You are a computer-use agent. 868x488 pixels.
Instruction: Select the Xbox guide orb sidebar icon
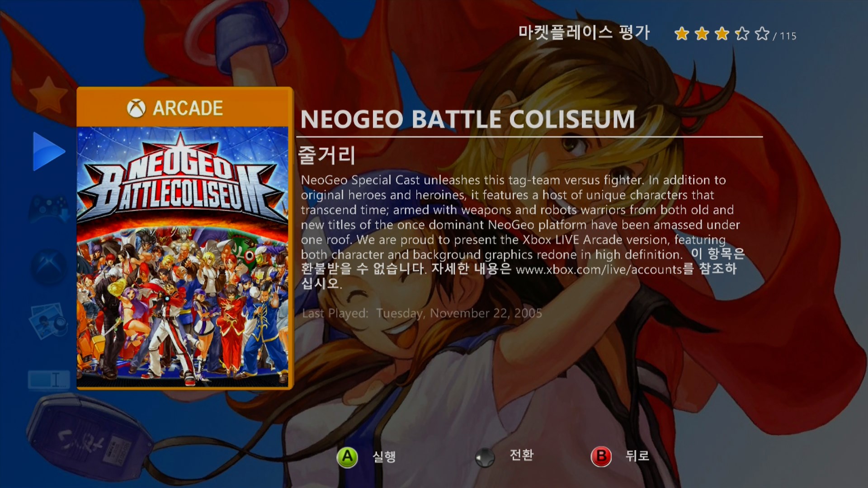49,266
